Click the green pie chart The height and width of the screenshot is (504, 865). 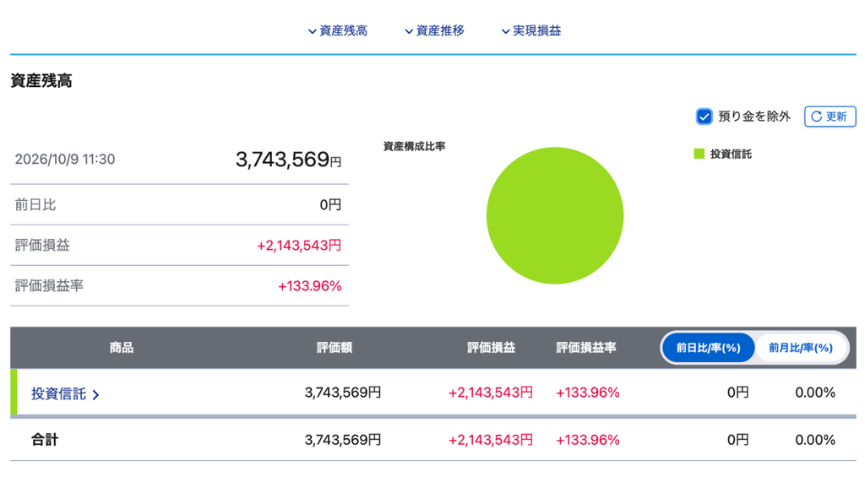pyautogui.click(x=555, y=215)
